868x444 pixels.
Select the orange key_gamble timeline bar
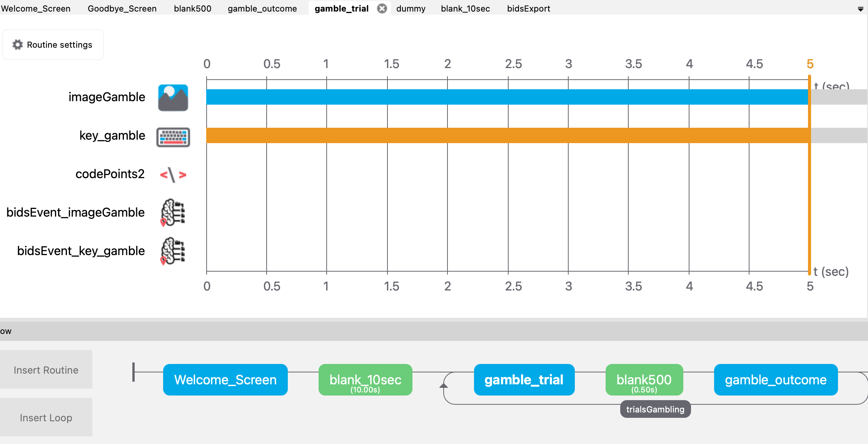click(507, 135)
